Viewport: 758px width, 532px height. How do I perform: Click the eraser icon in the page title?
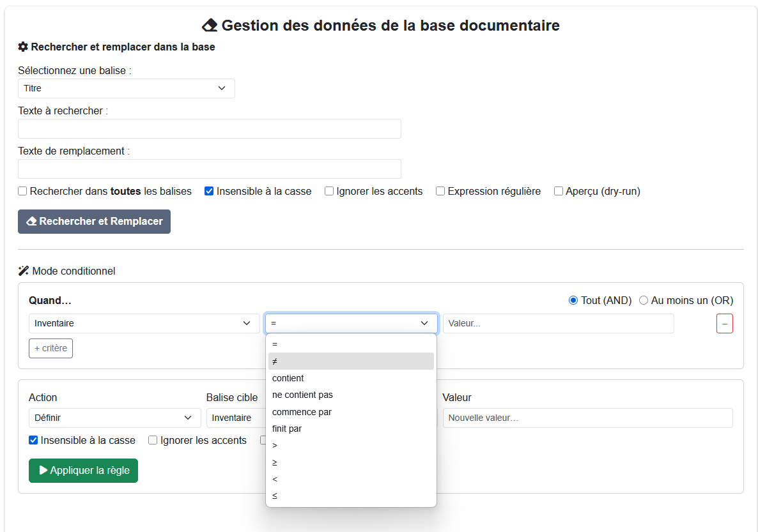tap(210, 26)
